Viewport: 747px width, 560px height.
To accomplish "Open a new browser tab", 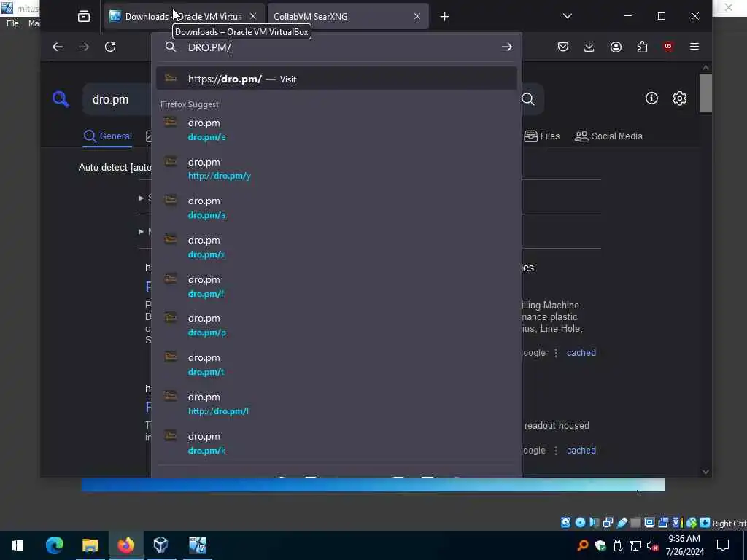I will pyautogui.click(x=444, y=17).
